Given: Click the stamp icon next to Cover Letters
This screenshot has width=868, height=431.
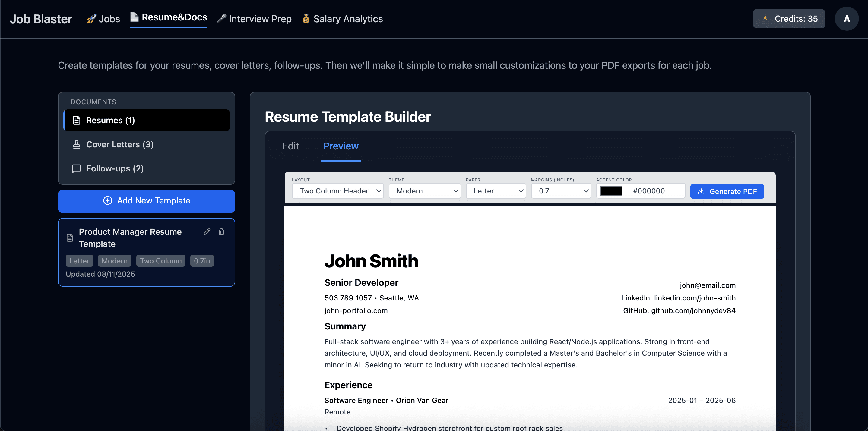Looking at the screenshot, I should (x=76, y=144).
